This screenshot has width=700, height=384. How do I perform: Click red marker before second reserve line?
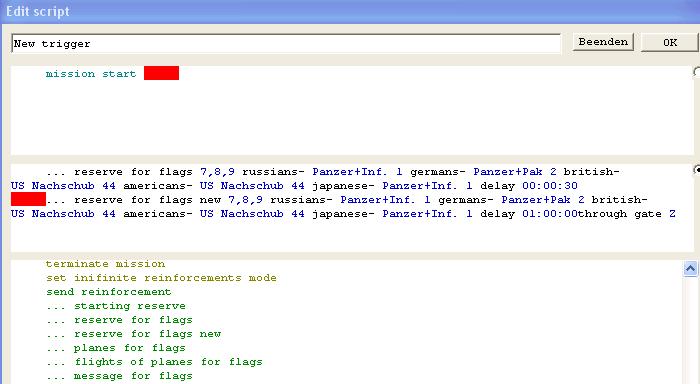28,199
